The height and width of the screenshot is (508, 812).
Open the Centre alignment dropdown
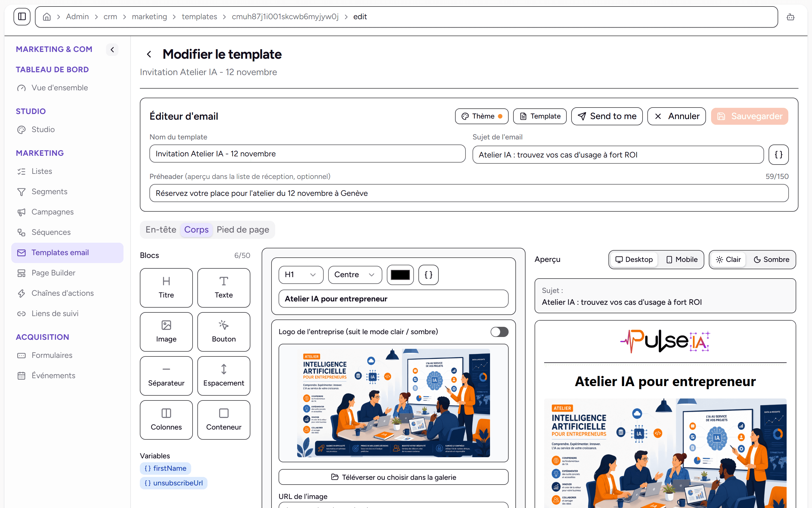[x=355, y=275]
